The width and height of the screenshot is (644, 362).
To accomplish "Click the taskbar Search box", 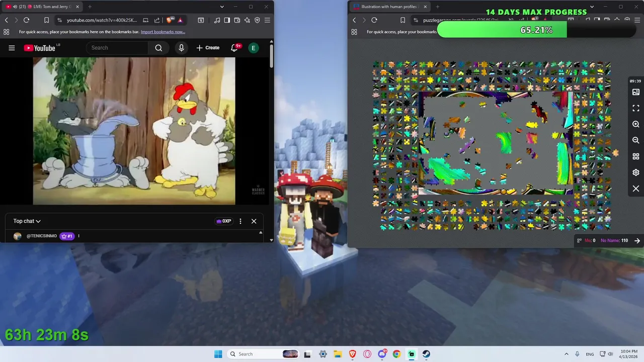I will (x=264, y=354).
